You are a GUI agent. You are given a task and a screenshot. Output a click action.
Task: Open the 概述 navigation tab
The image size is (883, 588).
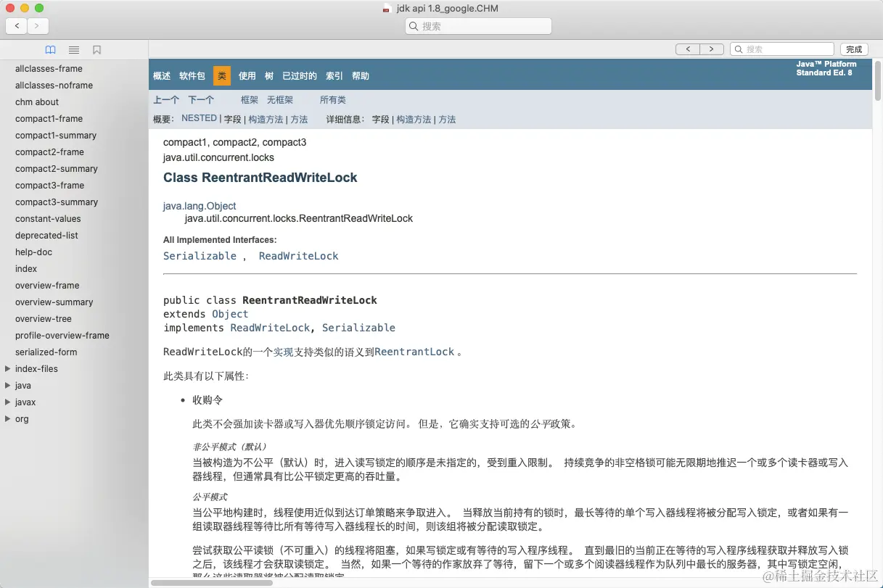tap(162, 76)
